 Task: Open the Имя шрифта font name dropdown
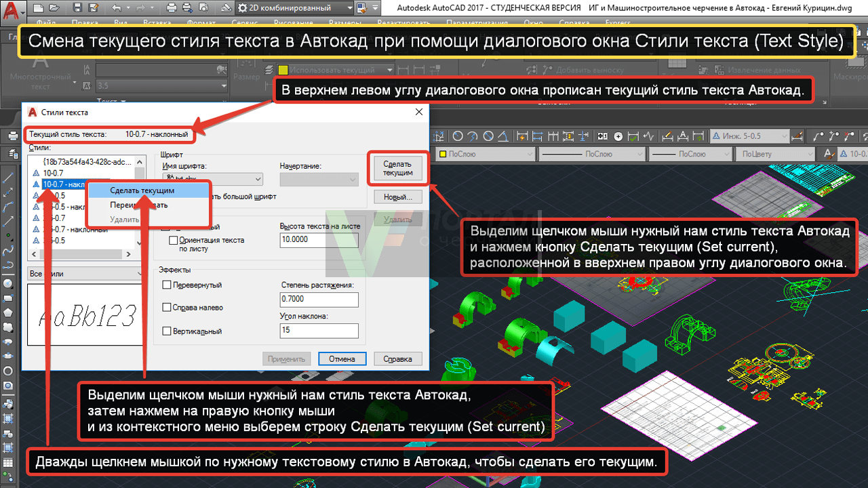coord(212,179)
